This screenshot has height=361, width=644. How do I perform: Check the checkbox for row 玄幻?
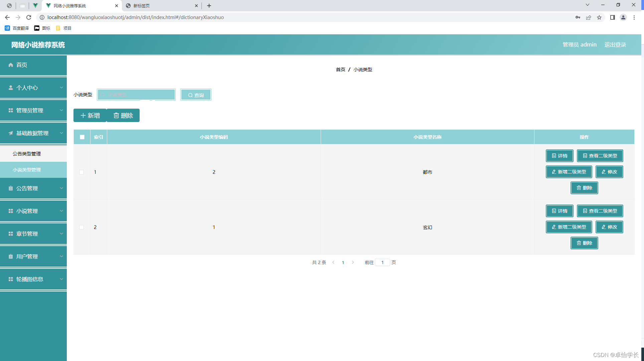(x=82, y=227)
